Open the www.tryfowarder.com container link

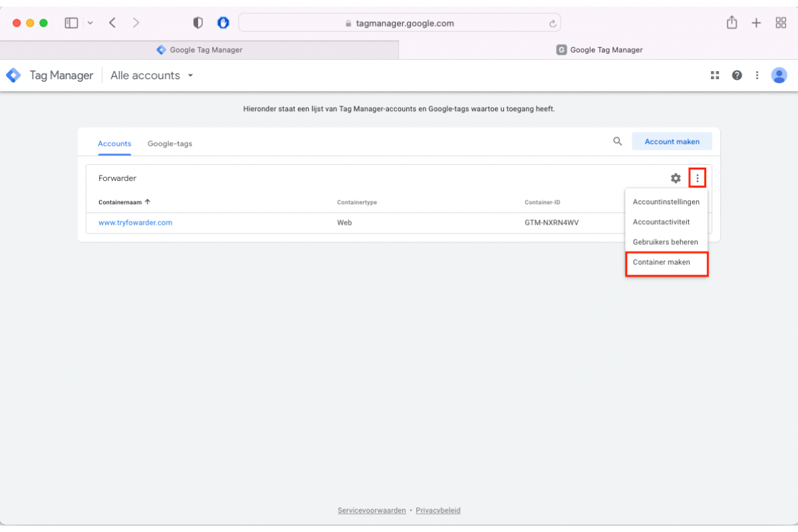click(135, 223)
